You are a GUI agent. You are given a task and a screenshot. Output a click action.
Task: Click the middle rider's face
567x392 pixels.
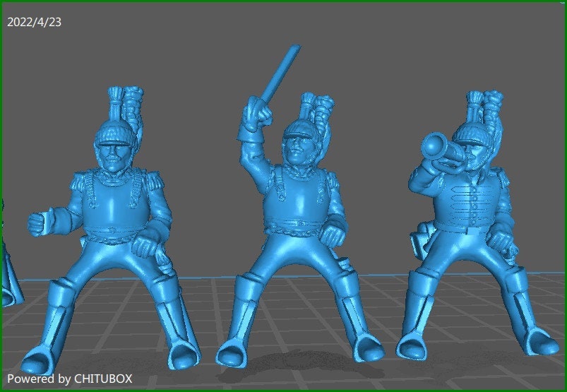click(x=295, y=150)
